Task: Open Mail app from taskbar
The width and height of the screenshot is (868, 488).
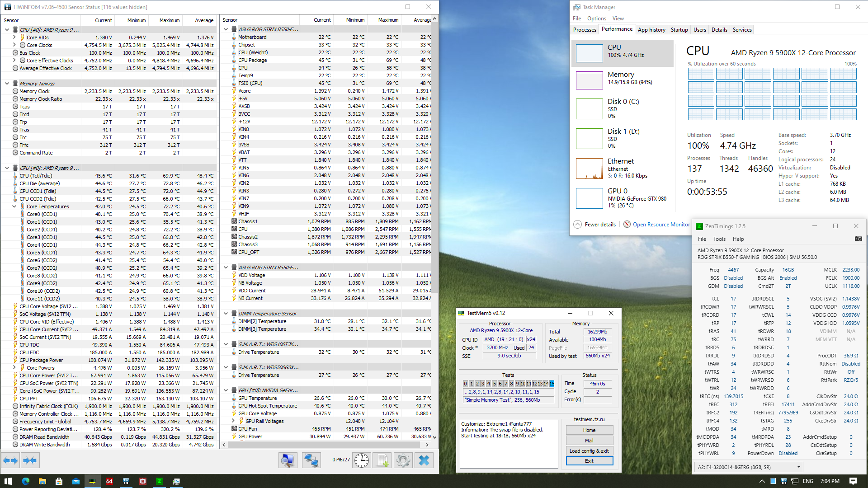Action: (x=75, y=481)
